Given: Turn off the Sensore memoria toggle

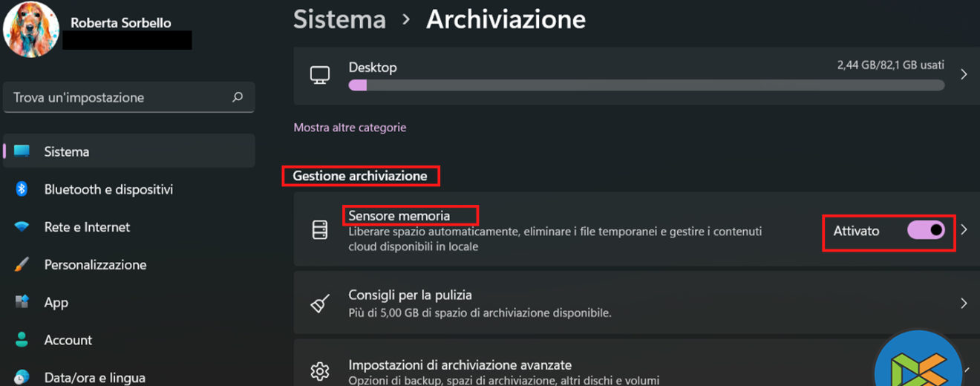Looking at the screenshot, I should (x=926, y=230).
